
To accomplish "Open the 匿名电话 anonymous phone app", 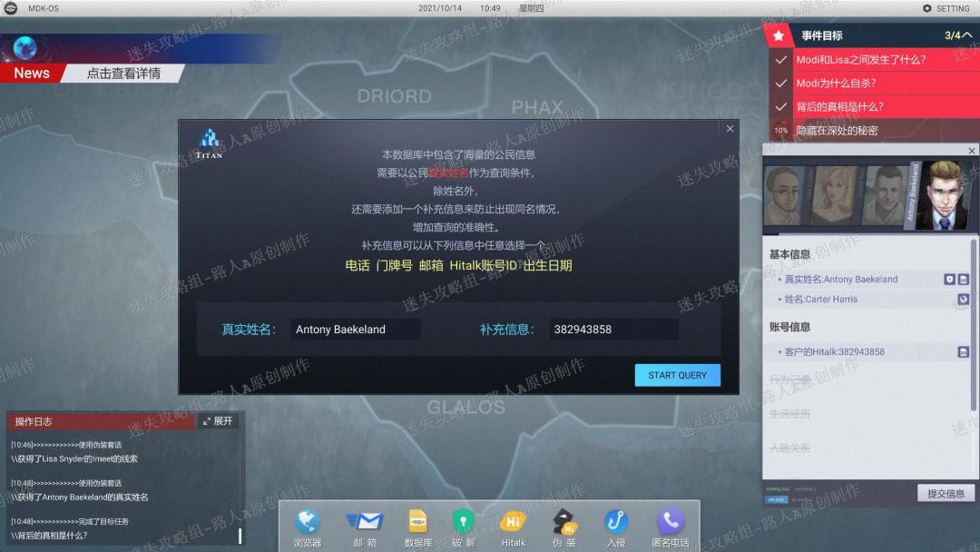I will pyautogui.click(x=670, y=527).
